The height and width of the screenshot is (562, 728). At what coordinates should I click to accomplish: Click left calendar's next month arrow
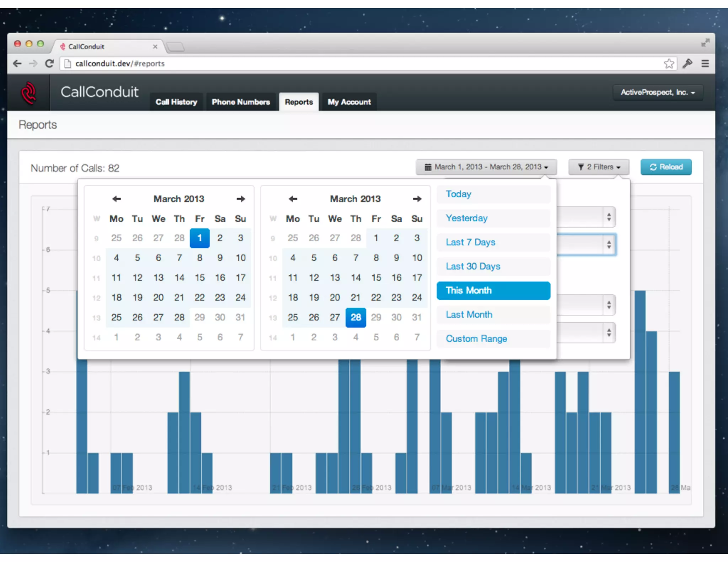click(x=241, y=199)
